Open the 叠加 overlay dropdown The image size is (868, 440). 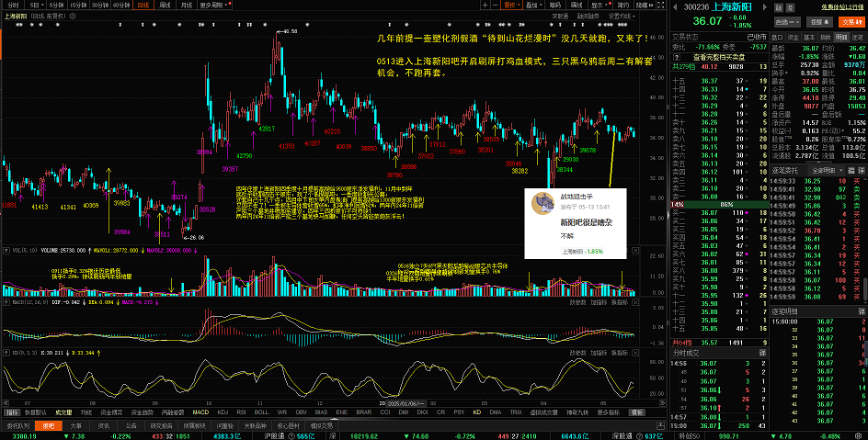533,5
